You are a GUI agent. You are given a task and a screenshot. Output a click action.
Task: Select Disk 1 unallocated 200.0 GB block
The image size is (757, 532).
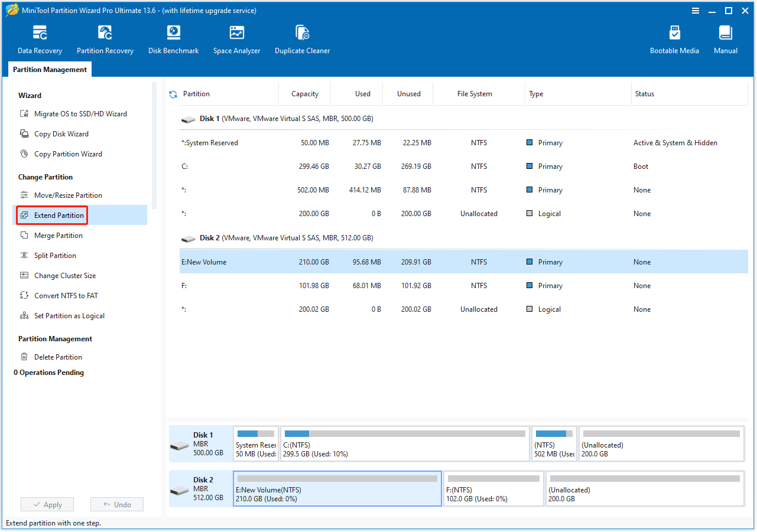pos(661,444)
